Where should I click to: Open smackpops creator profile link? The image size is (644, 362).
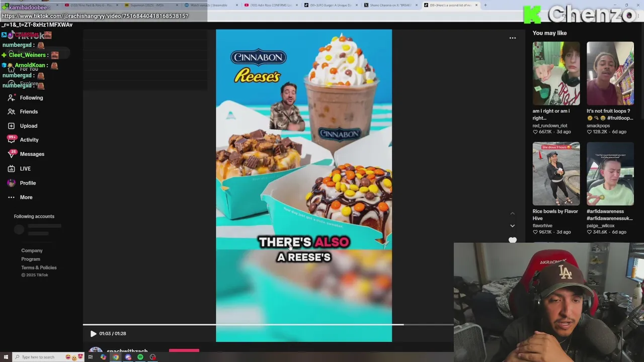click(598, 126)
